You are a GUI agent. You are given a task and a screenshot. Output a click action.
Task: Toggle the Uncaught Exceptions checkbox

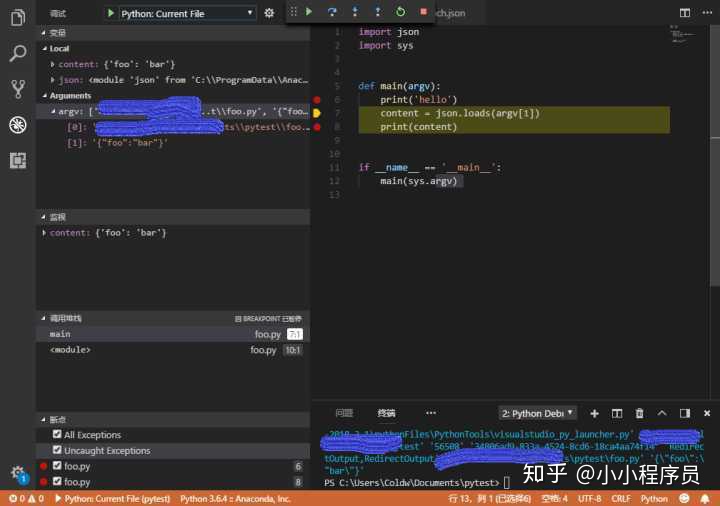(x=57, y=450)
